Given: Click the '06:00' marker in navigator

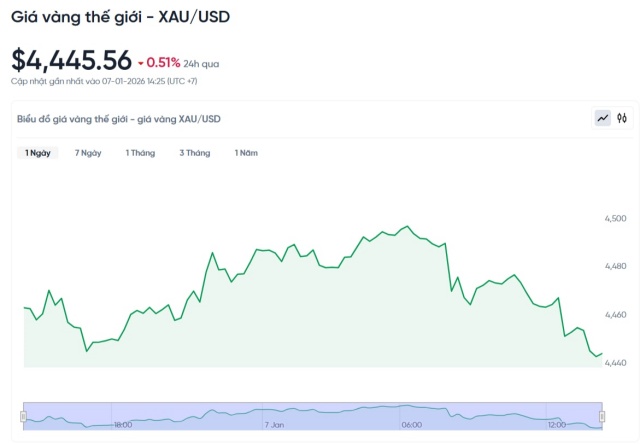Looking at the screenshot, I should click(x=412, y=424).
